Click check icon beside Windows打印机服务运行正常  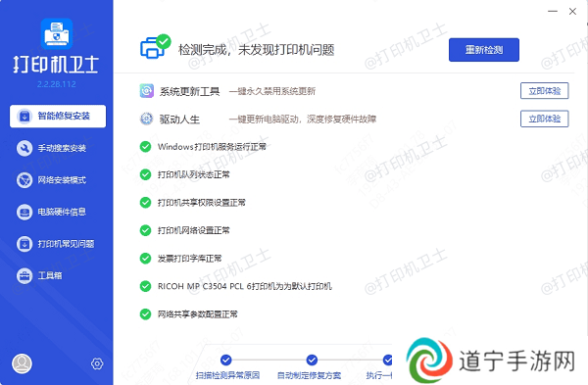coord(145,147)
